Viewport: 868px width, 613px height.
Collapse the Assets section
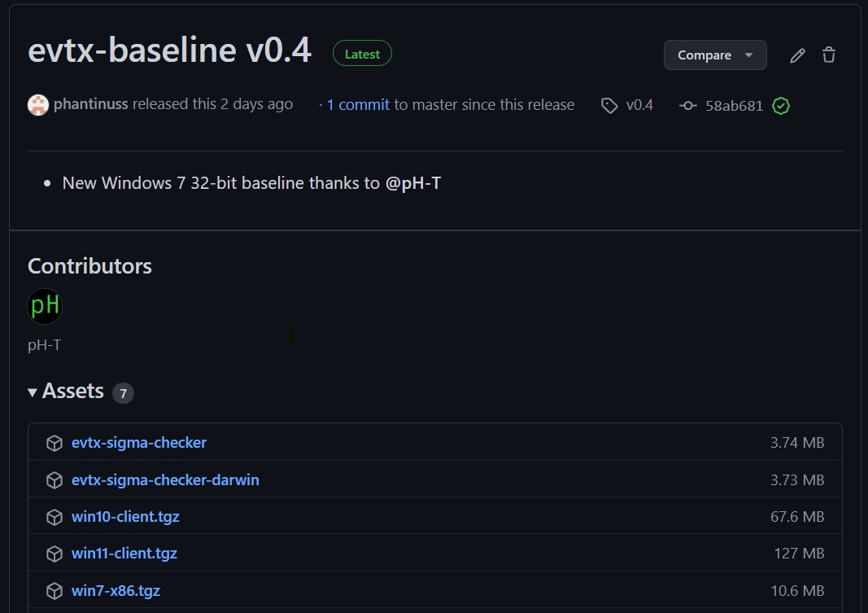click(x=65, y=392)
